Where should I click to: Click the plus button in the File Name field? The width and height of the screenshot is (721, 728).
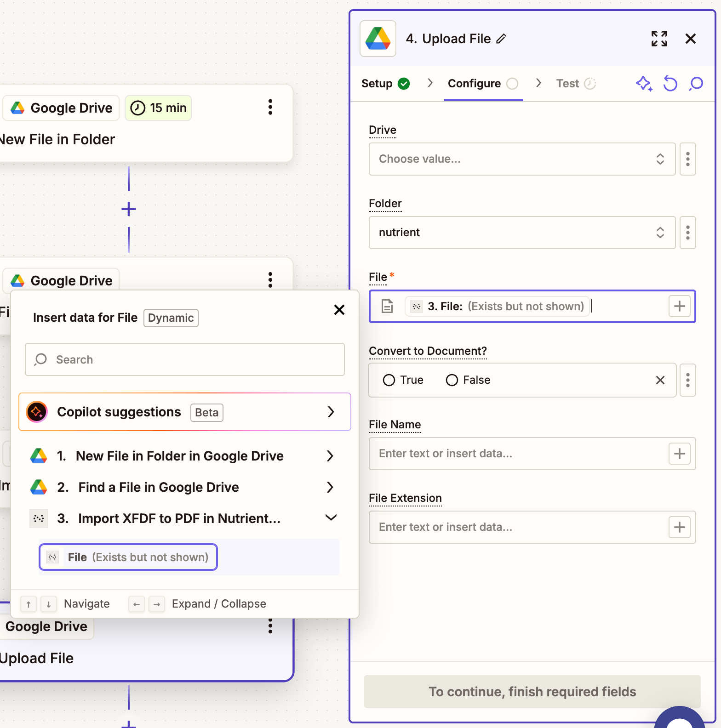tap(680, 454)
